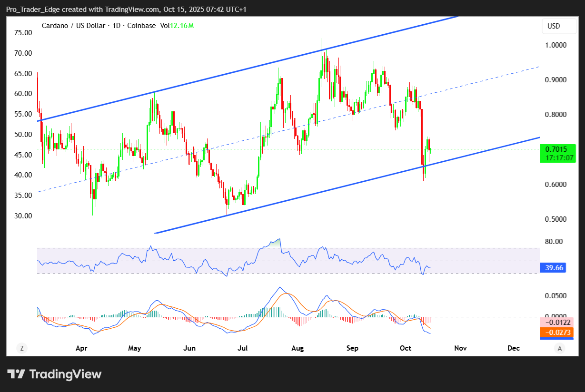Click the 1.0000 price axis level
The height and width of the screenshot is (392, 585).
coord(555,45)
